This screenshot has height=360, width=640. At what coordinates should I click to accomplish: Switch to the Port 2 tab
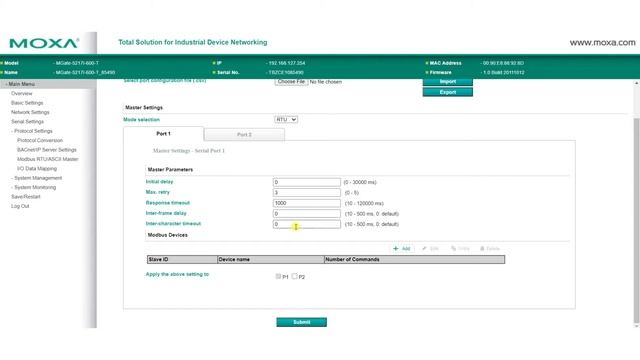pyautogui.click(x=244, y=134)
